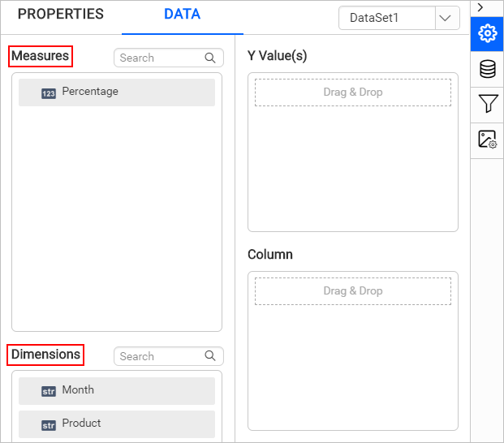Collapse the side panel with chevron arrow

click(x=480, y=7)
